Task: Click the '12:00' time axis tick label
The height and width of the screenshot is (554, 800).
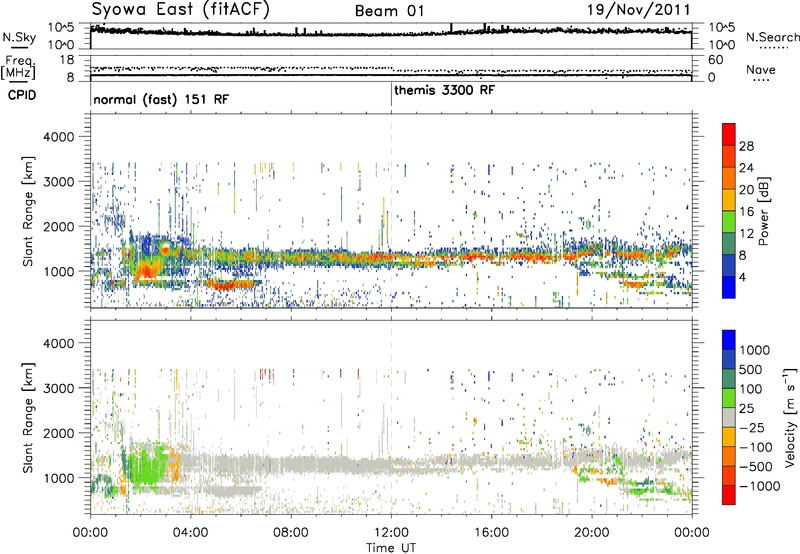Action: coord(391,533)
